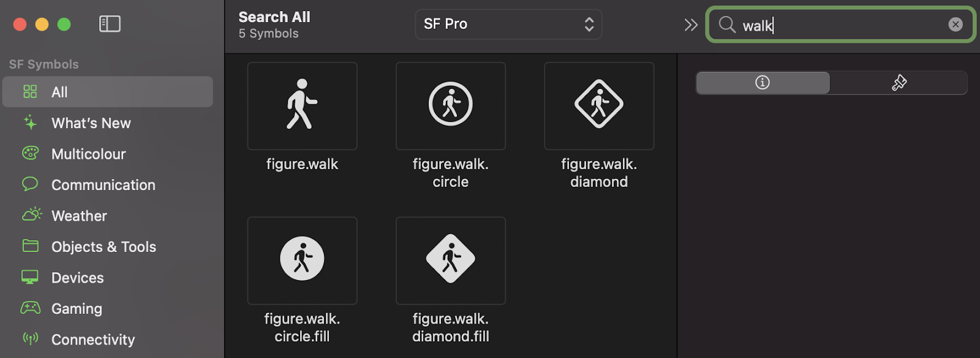Select the figure.walk.diamond symbol
The height and width of the screenshot is (358, 980).
tap(599, 105)
